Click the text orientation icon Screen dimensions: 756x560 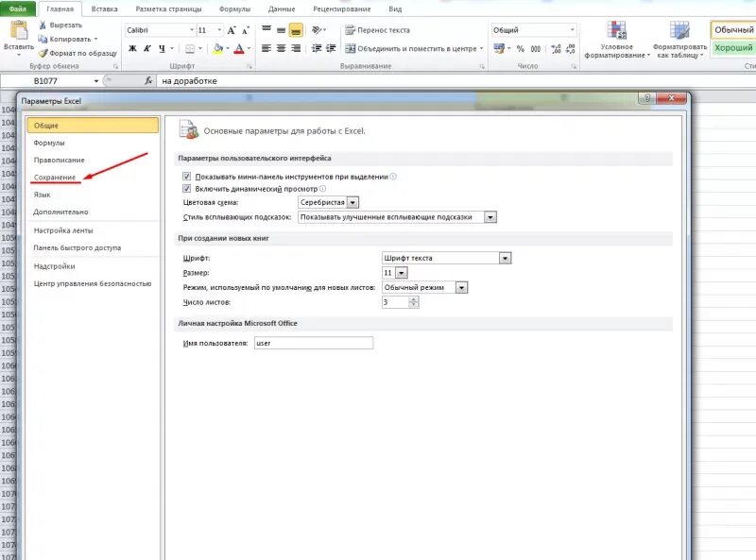click(x=317, y=30)
